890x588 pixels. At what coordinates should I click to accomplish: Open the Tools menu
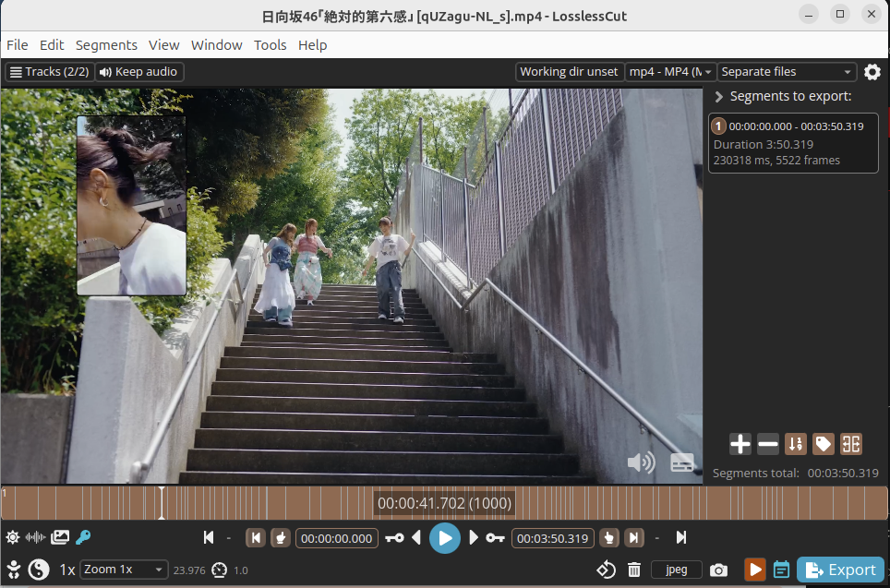pyautogui.click(x=270, y=45)
